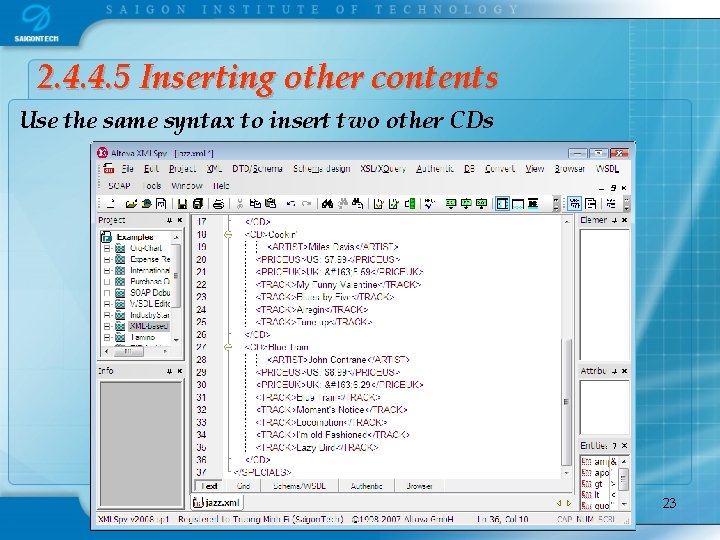Click the Reload toolbar icon left of the Project window toggle
720x540 pixels.
(x=481, y=203)
